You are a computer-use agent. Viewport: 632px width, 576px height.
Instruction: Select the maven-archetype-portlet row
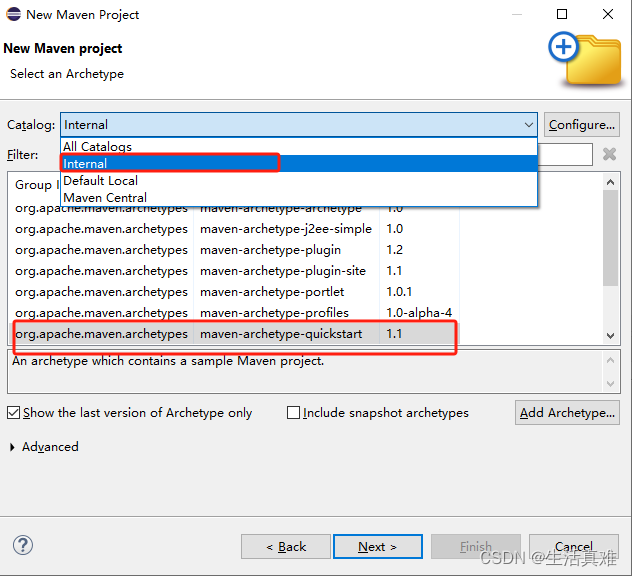tap(234, 292)
